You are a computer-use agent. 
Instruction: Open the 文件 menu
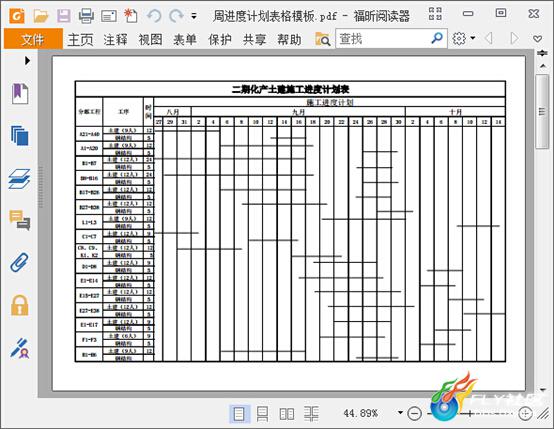pos(33,39)
